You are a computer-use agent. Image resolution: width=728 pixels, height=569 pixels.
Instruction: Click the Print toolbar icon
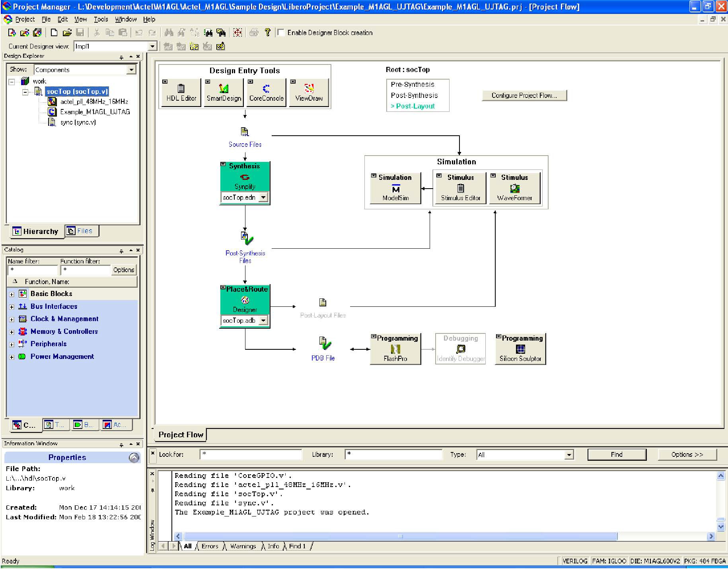point(254,33)
